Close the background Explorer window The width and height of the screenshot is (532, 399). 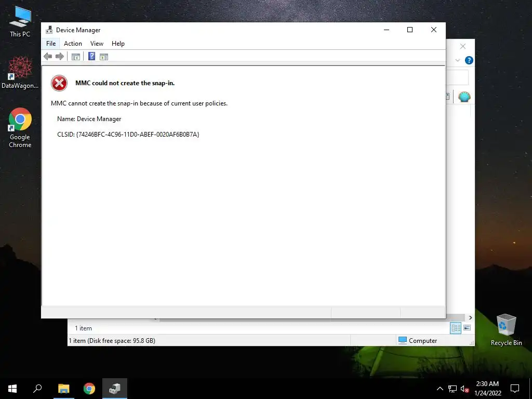point(463,46)
